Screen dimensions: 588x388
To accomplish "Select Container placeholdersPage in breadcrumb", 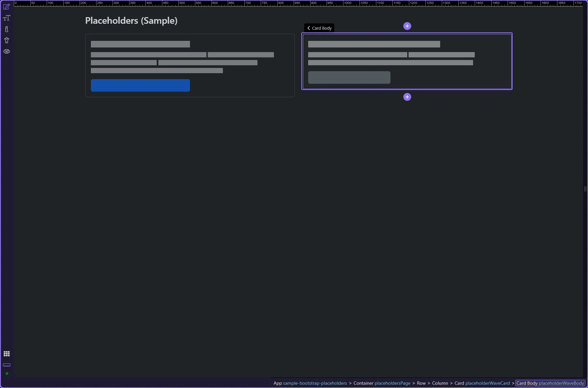I will pyautogui.click(x=382, y=383).
